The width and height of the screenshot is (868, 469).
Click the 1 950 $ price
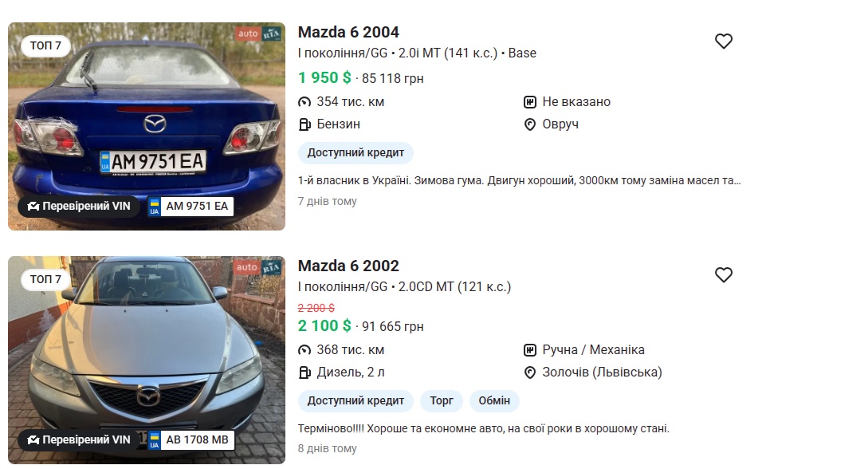tap(324, 77)
